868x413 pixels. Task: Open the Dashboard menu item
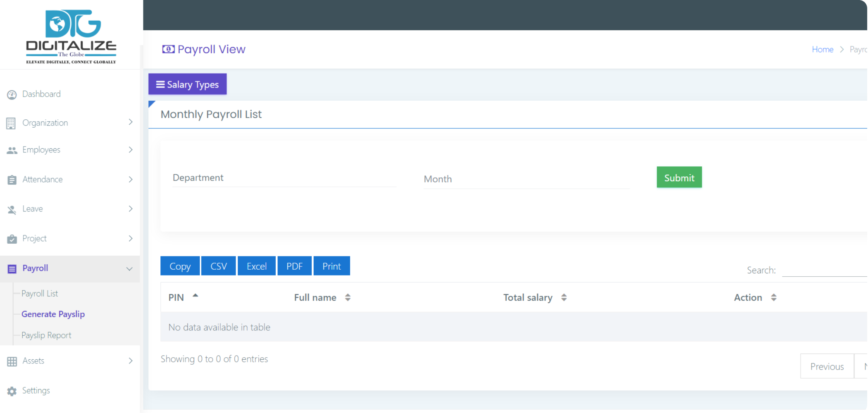[x=41, y=94]
